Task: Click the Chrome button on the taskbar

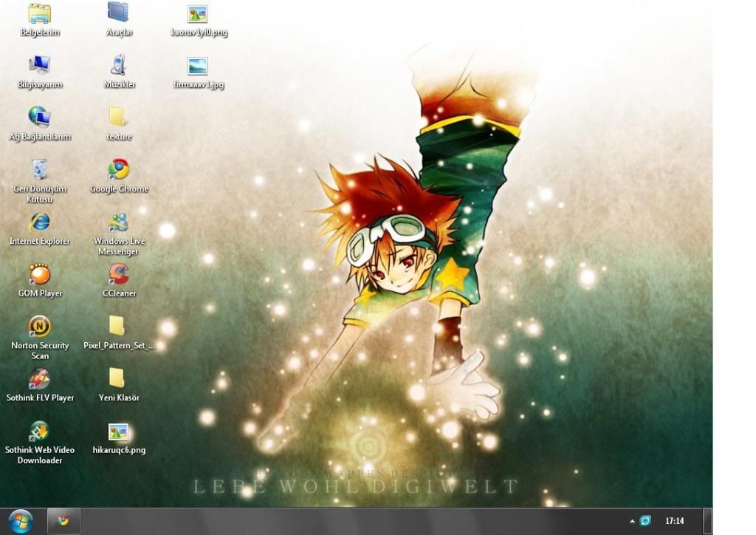Action: [63, 520]
